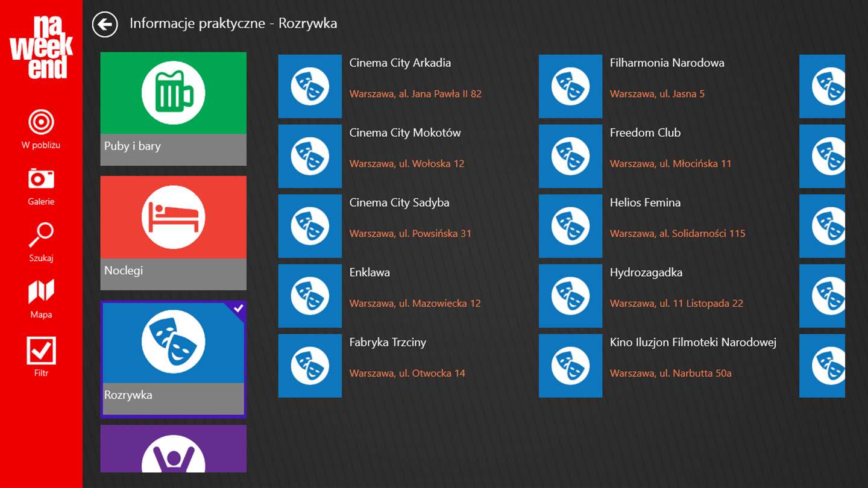
Task: Open the Hydrozagadka title
Action: 646,272
